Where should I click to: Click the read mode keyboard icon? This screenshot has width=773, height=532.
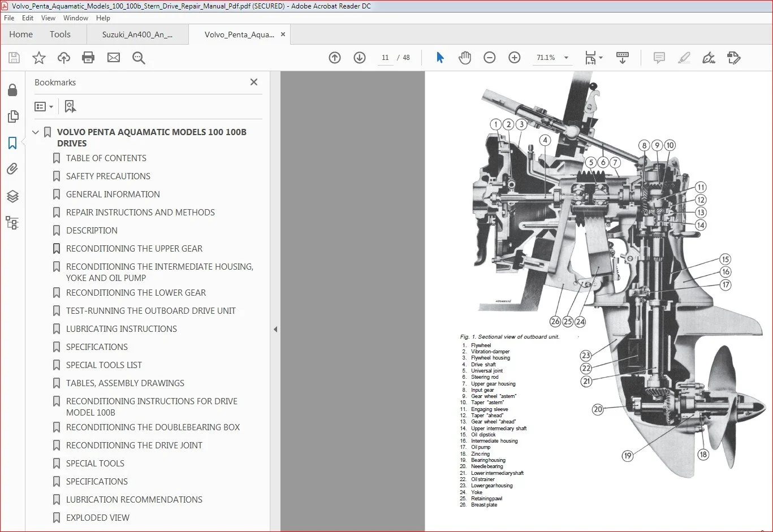(x=623, y=58)
